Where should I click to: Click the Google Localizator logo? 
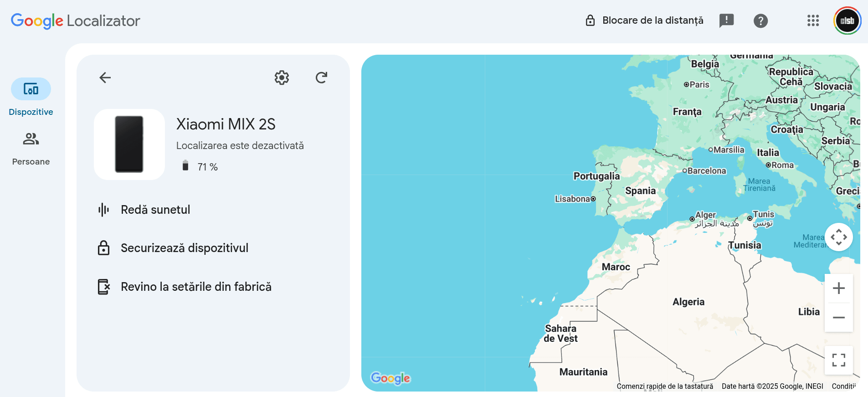(x=75, y=21)
